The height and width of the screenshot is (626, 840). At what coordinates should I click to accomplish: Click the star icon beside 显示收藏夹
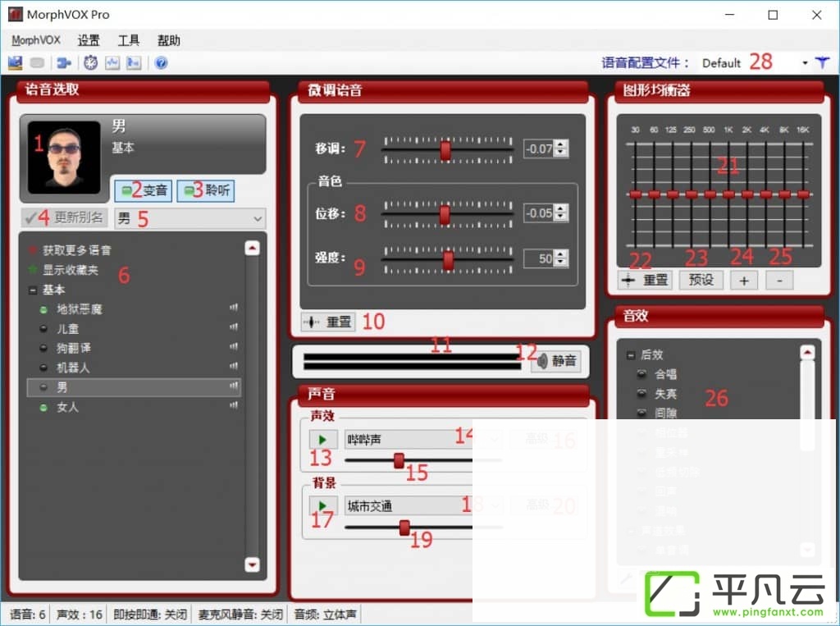click(33, 269)
